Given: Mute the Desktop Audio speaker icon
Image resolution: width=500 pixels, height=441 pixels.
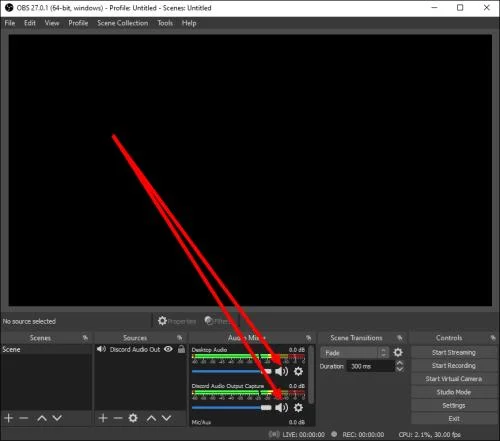Looking at the screenshot, I should point(281,371).
